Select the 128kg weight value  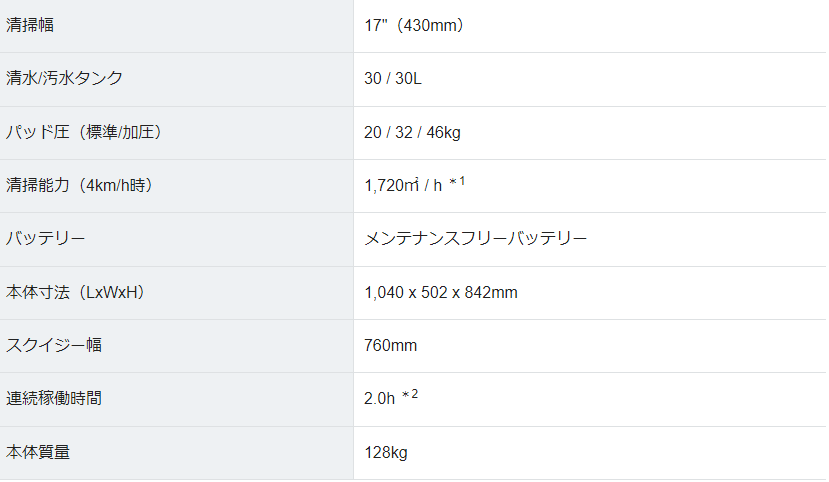(386, 452)
